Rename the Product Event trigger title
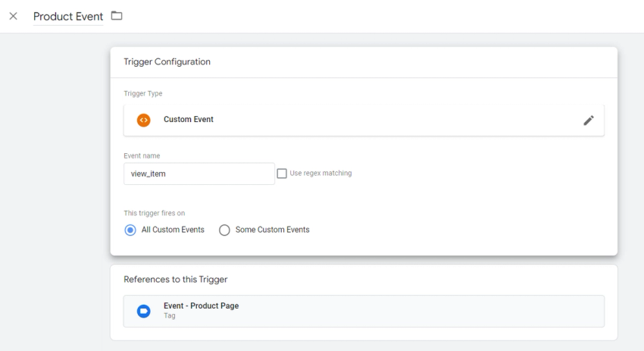 [x=67, y=17]
